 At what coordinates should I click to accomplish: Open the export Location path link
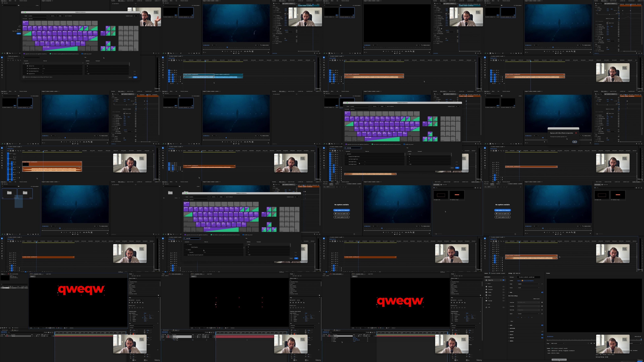pyautogui.click(x=525, y=281)
